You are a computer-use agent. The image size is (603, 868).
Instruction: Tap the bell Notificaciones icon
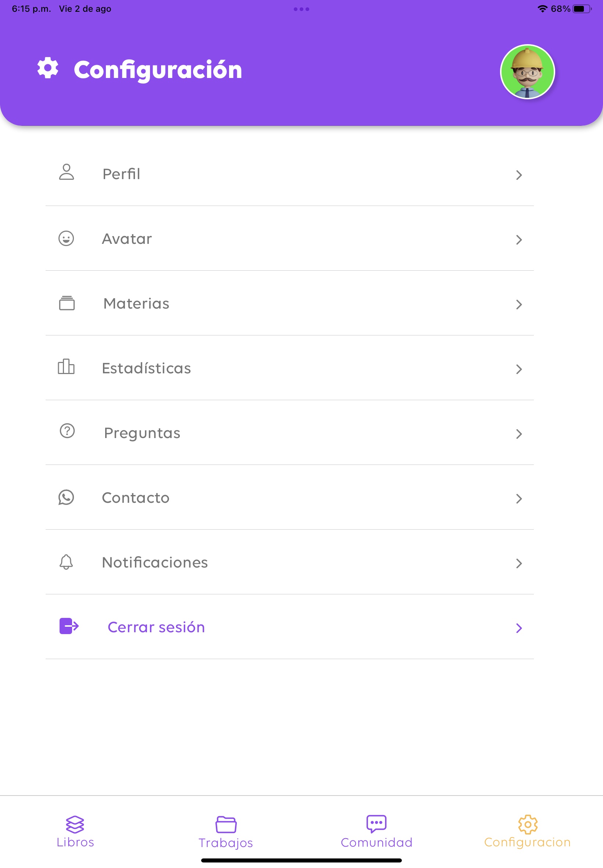66,562
